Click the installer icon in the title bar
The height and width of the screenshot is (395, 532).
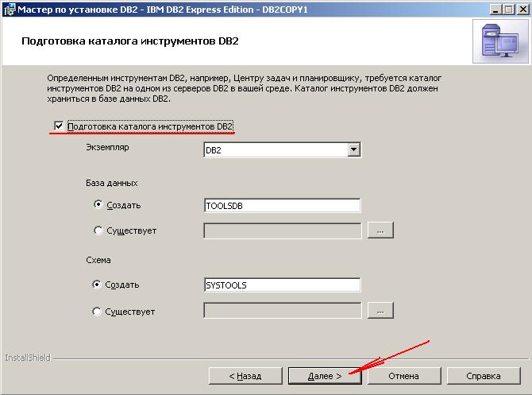tap(10, 10)
